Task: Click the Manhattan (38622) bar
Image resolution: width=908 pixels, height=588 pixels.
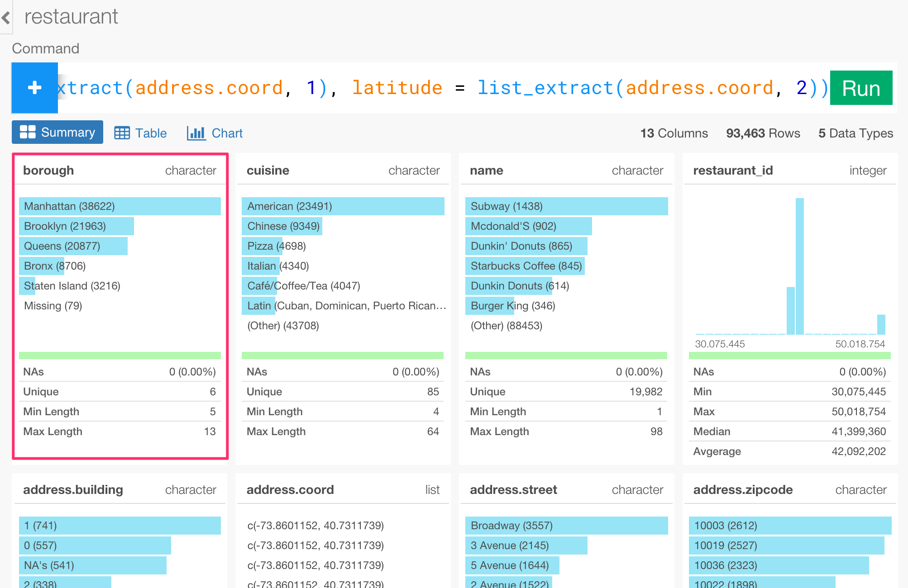Action: pyautogui.click(x=120, y=206)
